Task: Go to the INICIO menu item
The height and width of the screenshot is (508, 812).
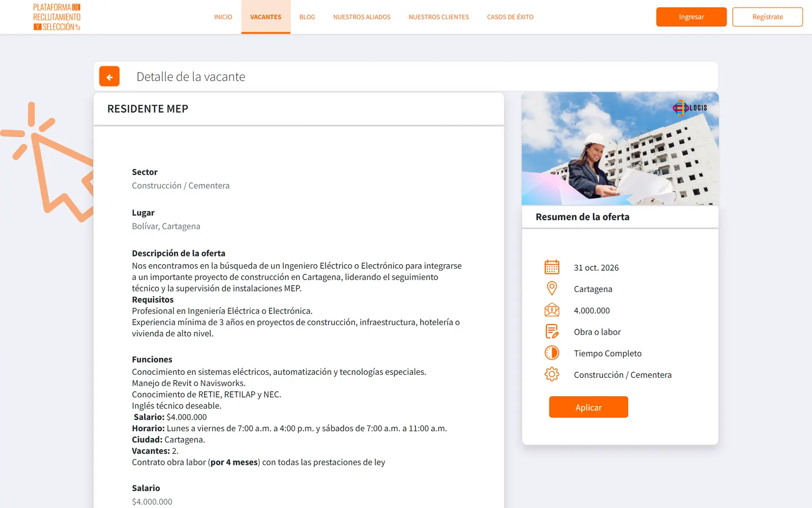Action: [x=223, y=17]
